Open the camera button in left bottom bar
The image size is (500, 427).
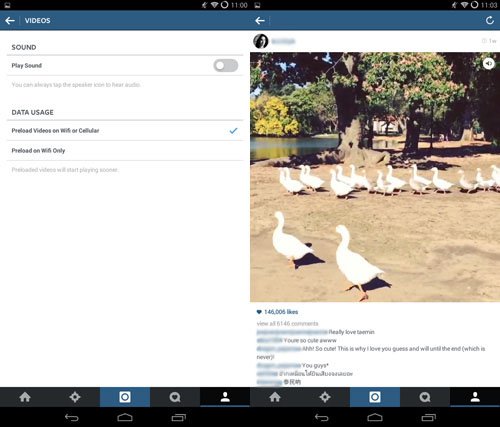point(125,397)
